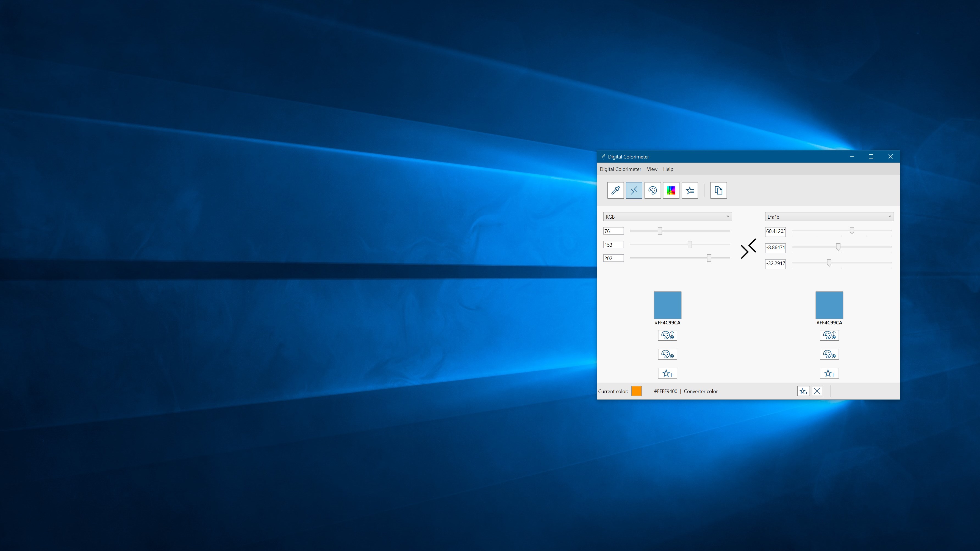Click the left blue color swatch

click(667, 305)
